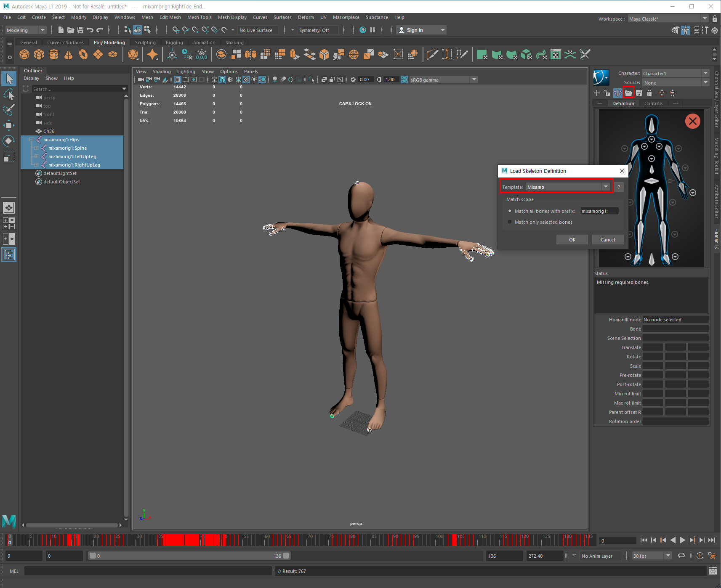Click the HumanIK delete trash icon
The width and height of the screenshot is (721, 588).
pos(649,93)
